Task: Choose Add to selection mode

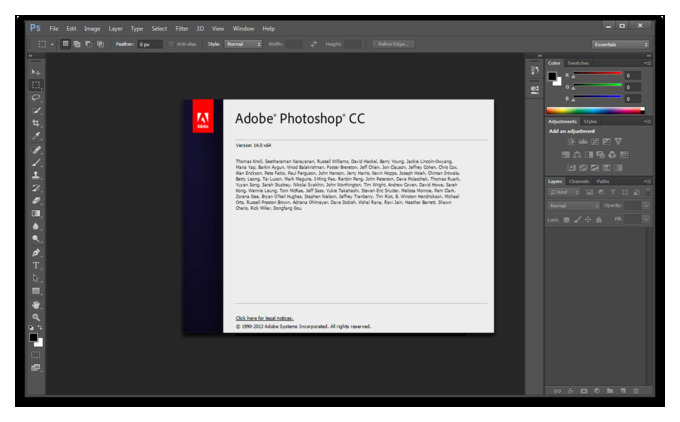Action: point(77,44)
